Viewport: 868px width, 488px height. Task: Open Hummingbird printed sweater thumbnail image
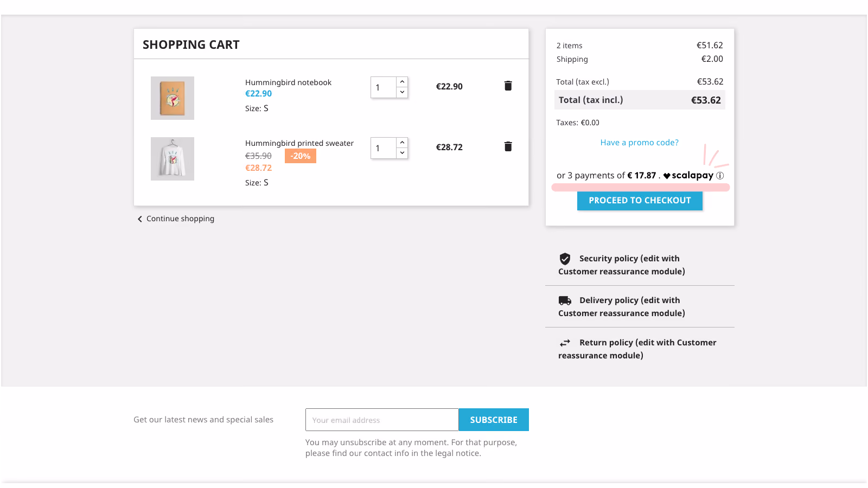[x=173, y=159]
